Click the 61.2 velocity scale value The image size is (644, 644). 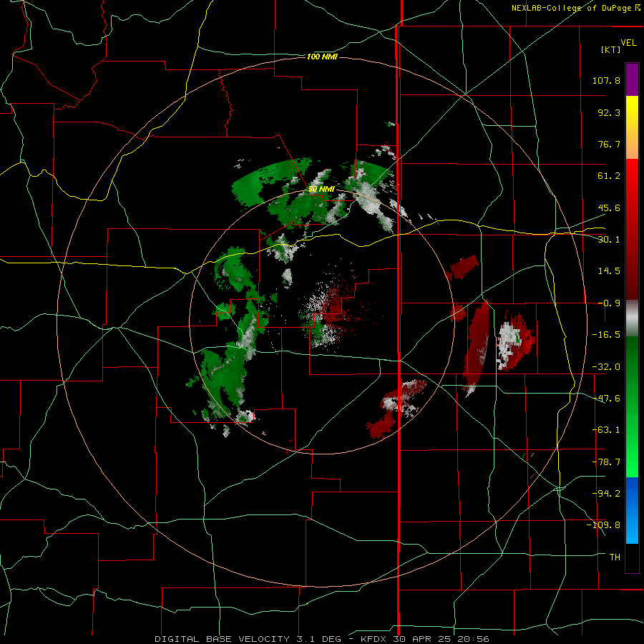click(x=609, y=176)
